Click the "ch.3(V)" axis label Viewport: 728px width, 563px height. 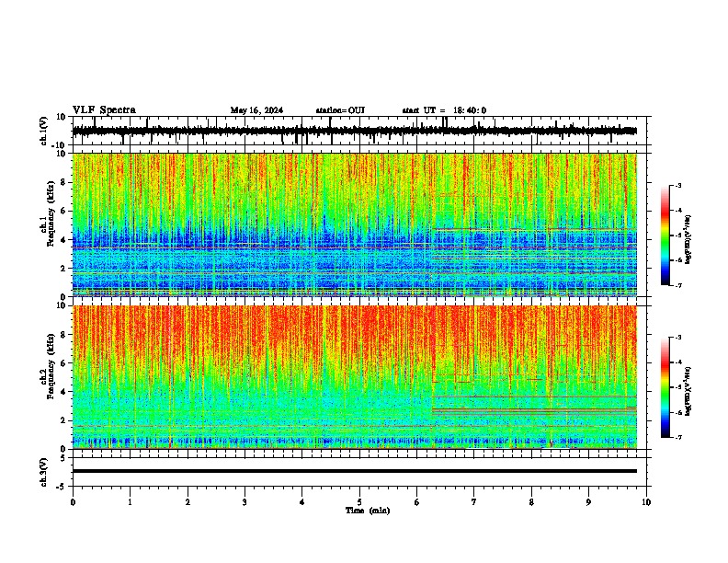[44, 472]
